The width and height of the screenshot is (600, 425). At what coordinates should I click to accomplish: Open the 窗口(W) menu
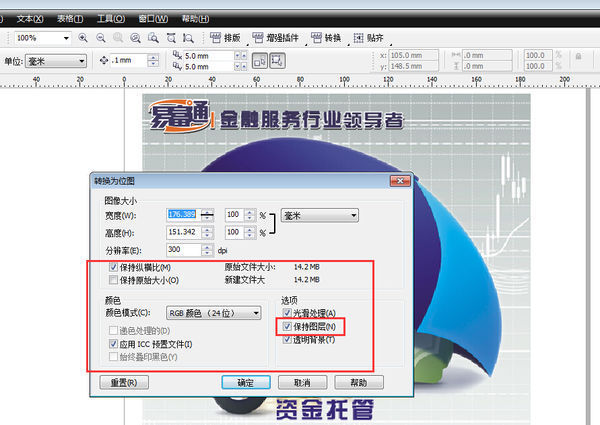(153, 18)
